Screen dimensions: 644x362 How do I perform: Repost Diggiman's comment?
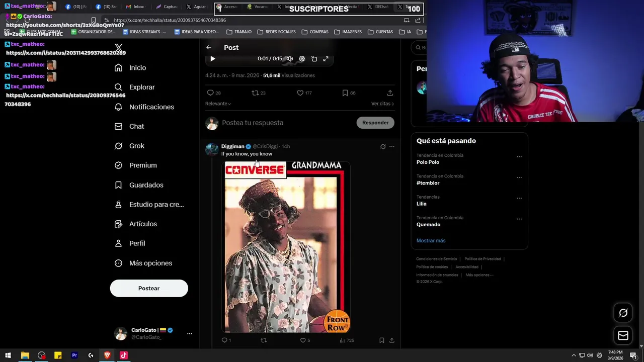(x=264, y=340)
